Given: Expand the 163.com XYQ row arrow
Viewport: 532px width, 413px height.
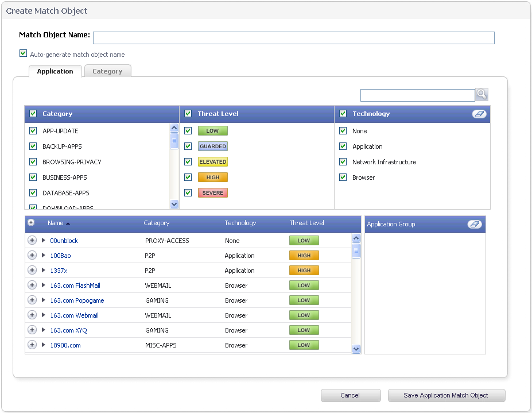Looking at the screenshot, I should (44, 330).
